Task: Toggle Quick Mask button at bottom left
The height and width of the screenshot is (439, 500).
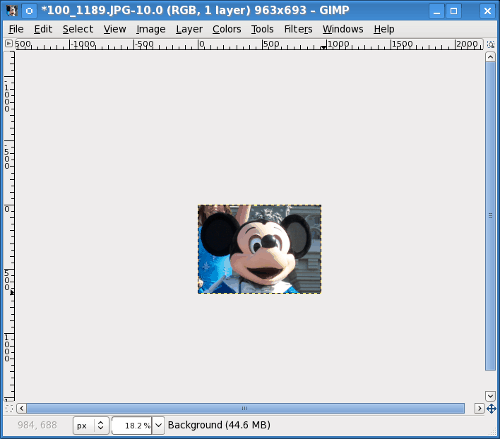Action: coord(9,408)
